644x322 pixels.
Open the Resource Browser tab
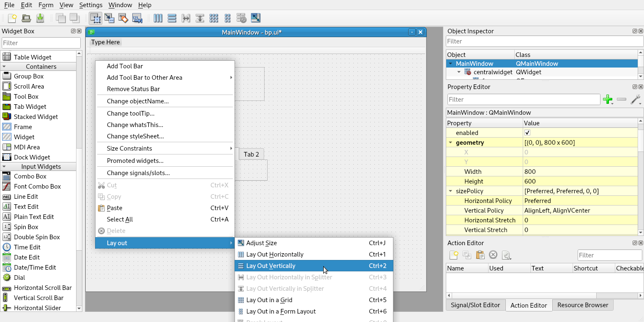[582, 305]
